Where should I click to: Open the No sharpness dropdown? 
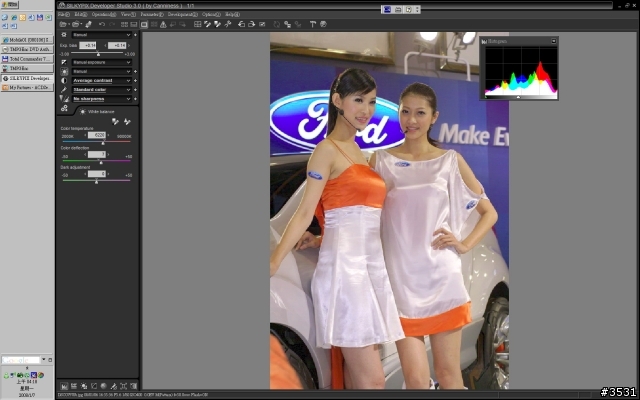(102, 99)
